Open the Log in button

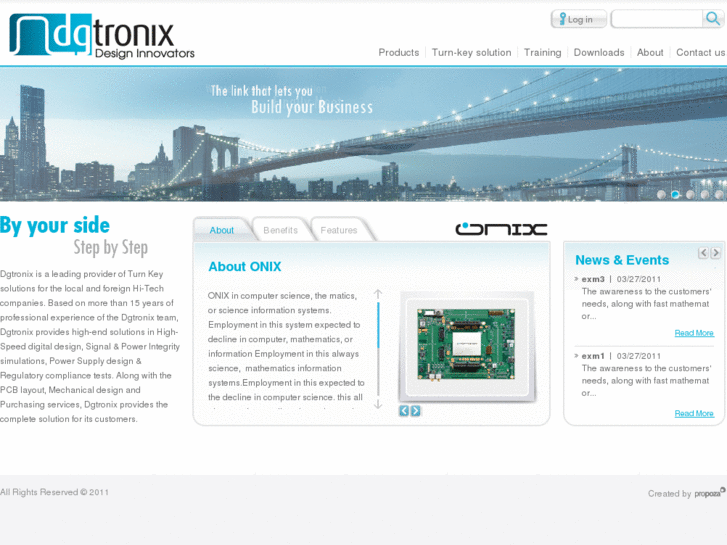579,19
